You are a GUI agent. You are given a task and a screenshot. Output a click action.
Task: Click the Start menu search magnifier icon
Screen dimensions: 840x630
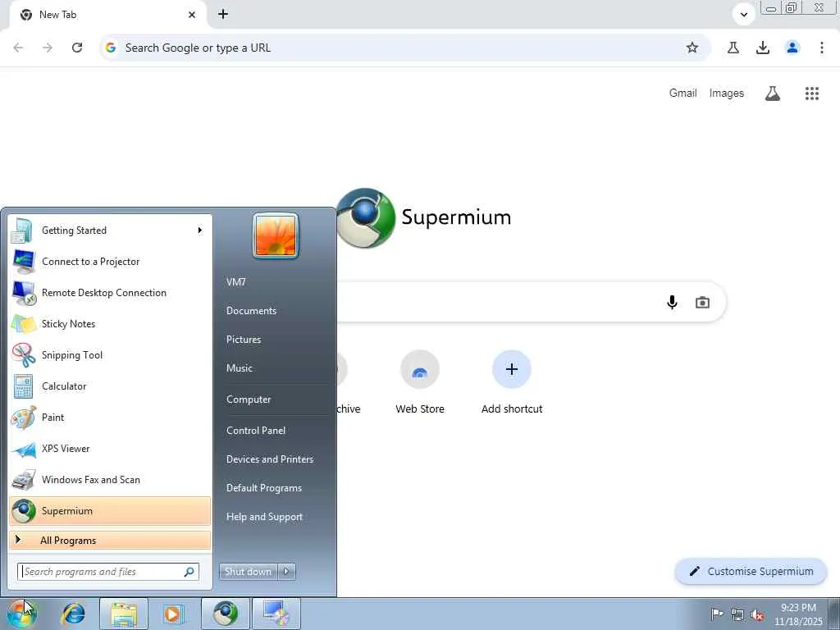(189, 572)
